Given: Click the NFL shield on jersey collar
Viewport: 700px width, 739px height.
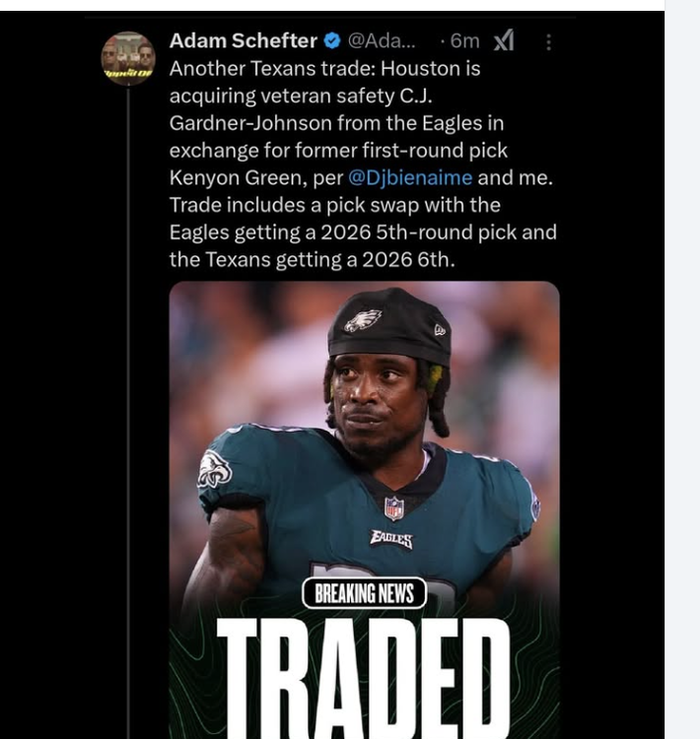Looking at the screenshot, I should point(393,508).
